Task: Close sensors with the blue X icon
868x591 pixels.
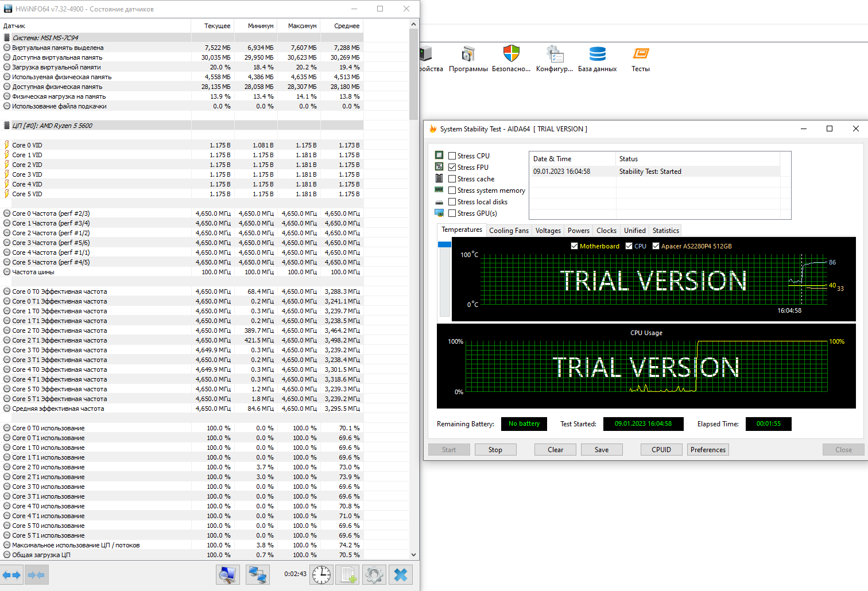Action: tap(401, 575)
